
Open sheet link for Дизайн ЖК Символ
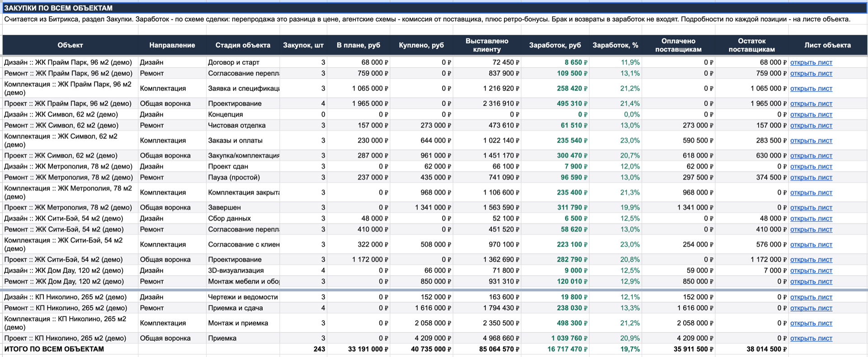(811, 114)
